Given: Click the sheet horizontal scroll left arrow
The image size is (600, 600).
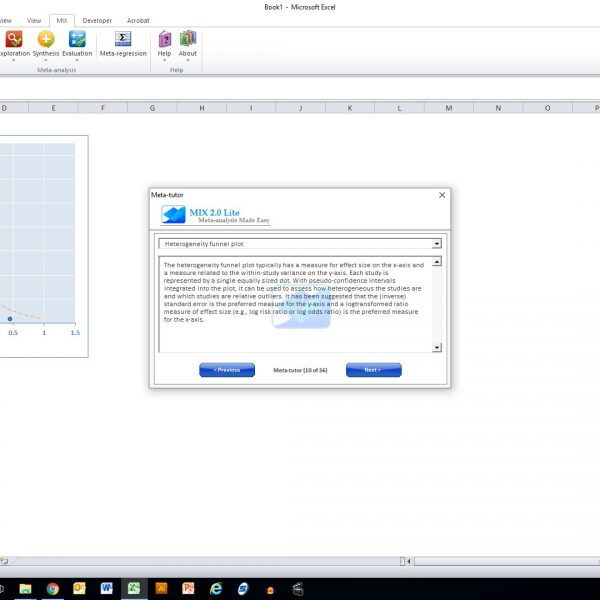Looking at the screenshot, I should (x=409, y=561).
